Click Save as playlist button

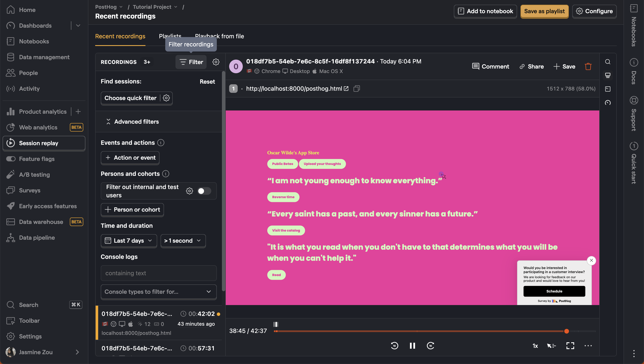point(544,11)
